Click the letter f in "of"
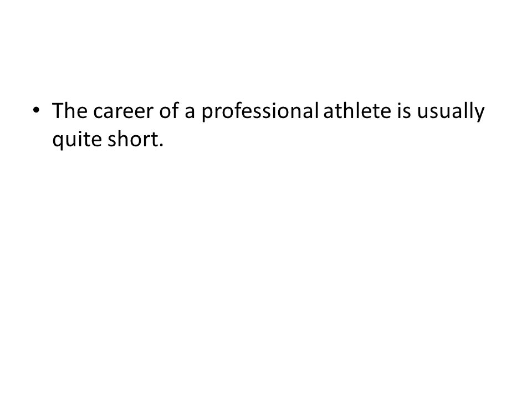 point(175,110)
